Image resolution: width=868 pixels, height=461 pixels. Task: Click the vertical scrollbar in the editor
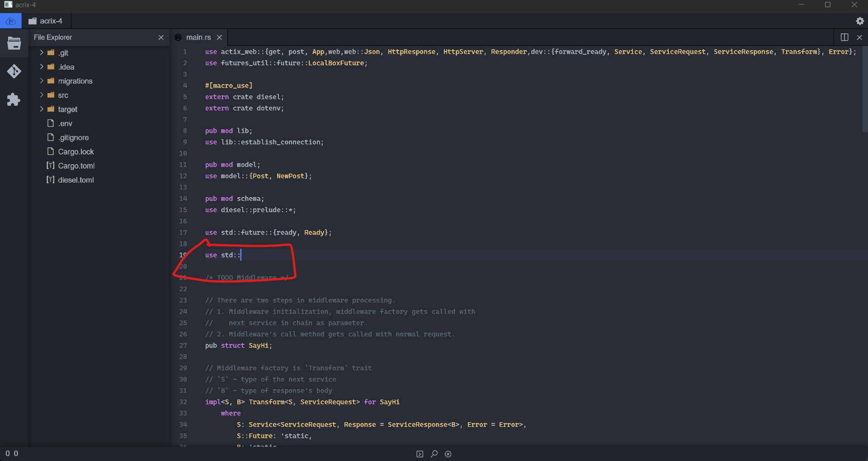[865, 88]
